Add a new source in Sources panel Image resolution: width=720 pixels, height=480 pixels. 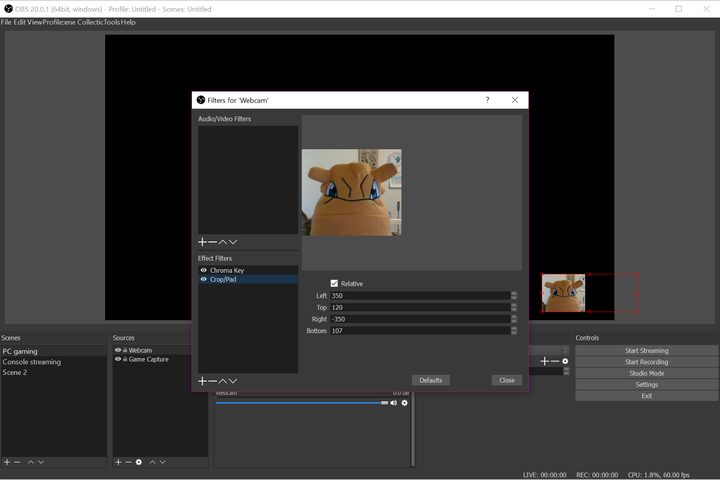118,462
